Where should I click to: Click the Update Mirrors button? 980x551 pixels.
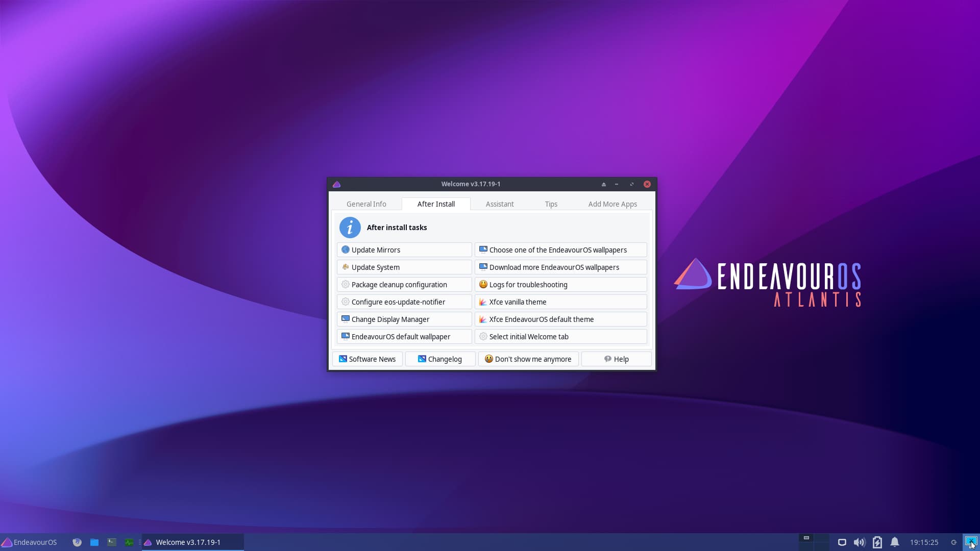coord(404,250)
